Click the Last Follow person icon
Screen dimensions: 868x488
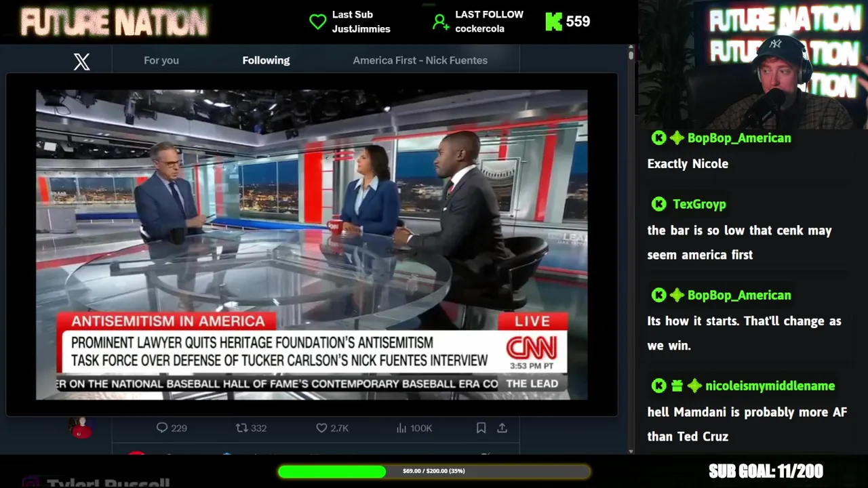click(441, 22)
